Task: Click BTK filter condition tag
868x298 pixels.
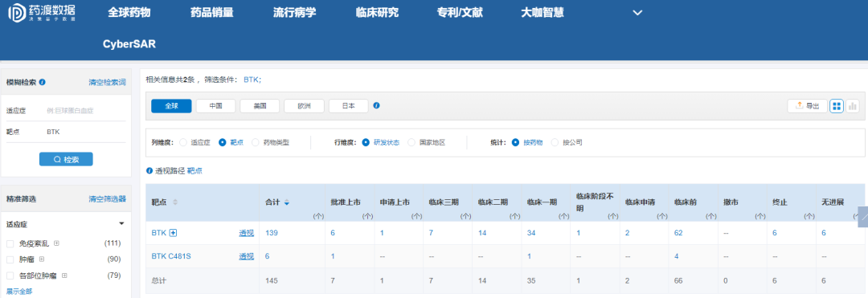Action: pyautogui.click(x=252, y=80)
